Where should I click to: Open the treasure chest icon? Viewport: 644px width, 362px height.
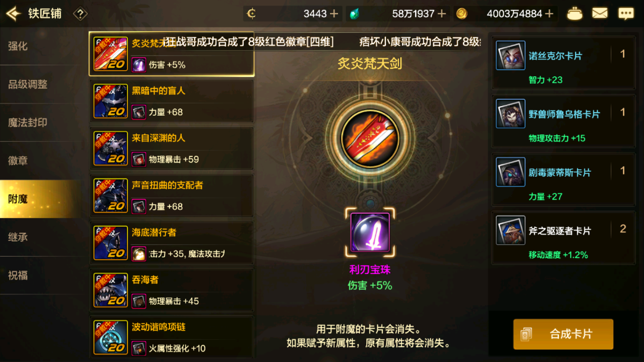574,14
